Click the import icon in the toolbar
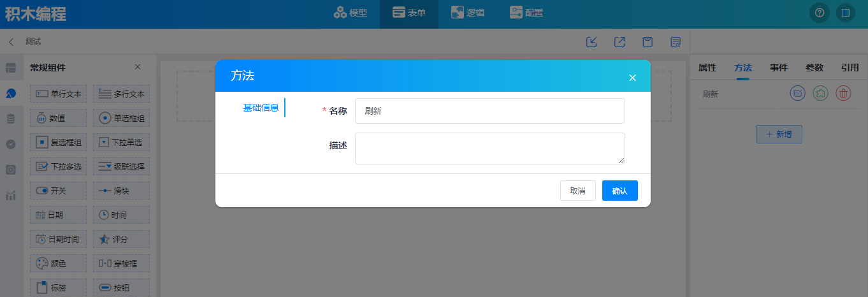 tap(591, 42)
